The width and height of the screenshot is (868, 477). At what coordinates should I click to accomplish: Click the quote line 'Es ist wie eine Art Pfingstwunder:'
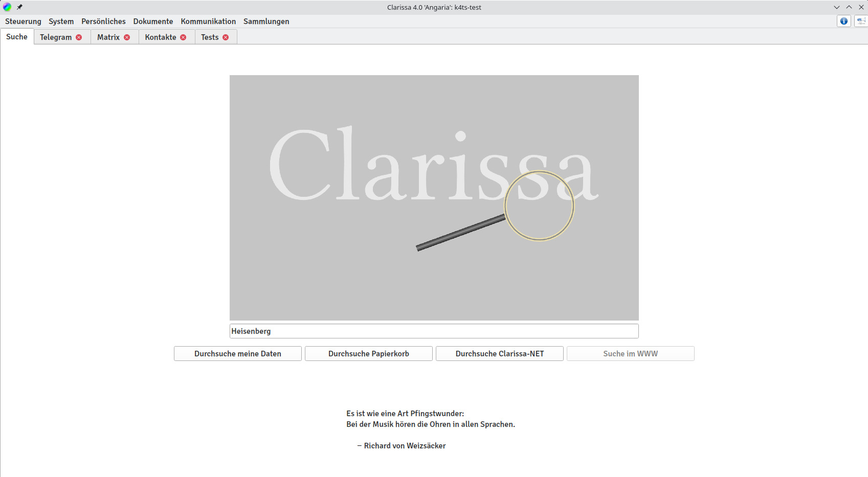click(x=405, y=414)
